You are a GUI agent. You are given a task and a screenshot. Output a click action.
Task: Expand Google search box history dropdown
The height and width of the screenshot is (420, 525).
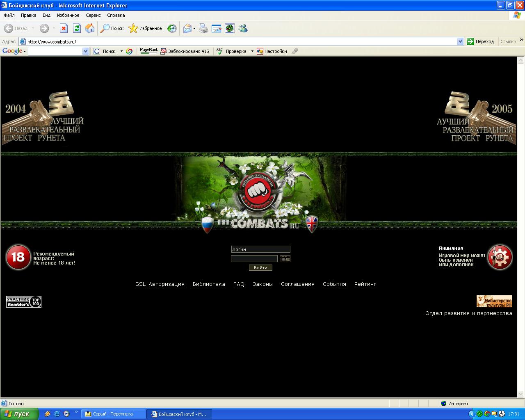coord(86,51)
